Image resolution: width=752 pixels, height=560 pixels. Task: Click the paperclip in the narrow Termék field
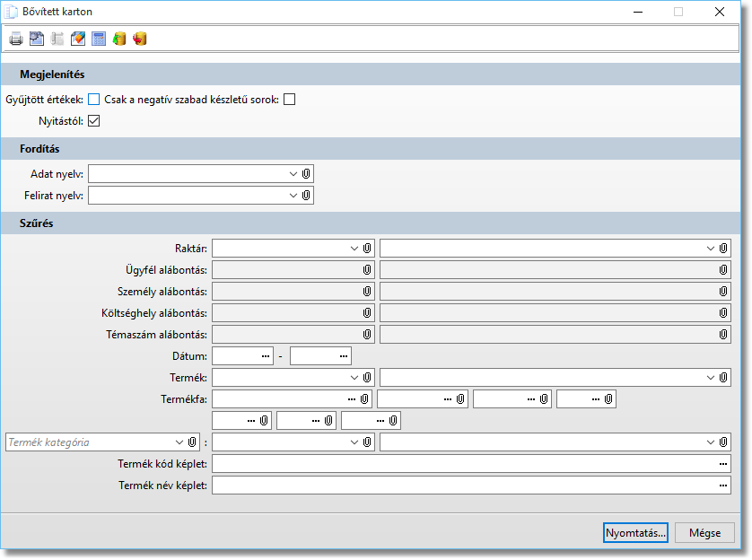[367, 378]
